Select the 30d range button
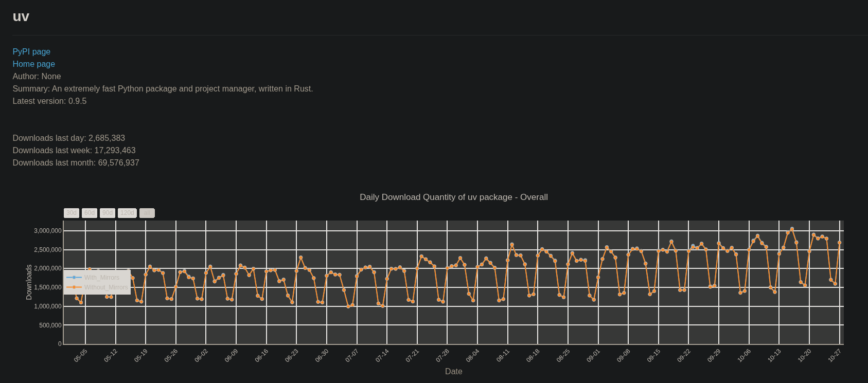868x383 pixels. coord(72,213)
